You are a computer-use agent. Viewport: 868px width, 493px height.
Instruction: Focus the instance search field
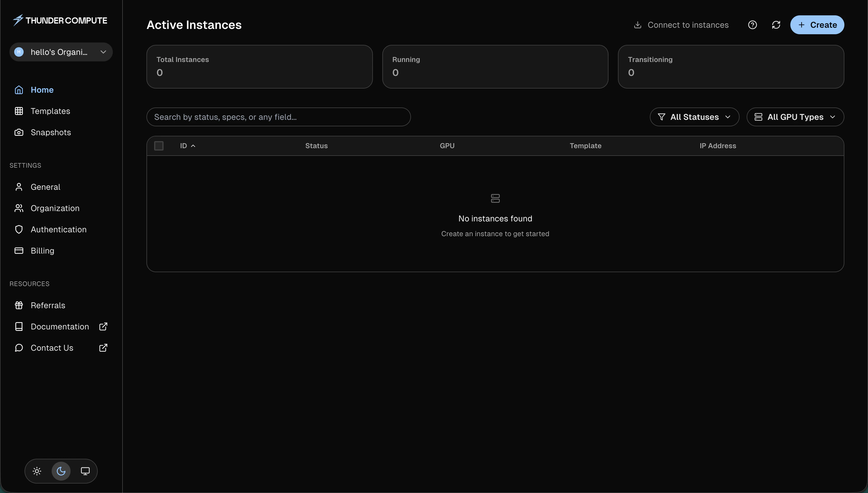coord(278,117)
